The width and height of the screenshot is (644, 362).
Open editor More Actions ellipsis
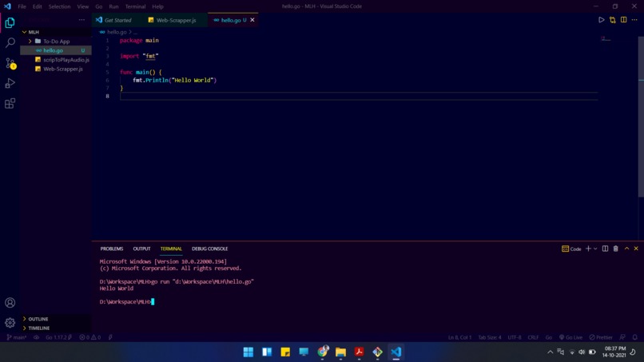634,20
